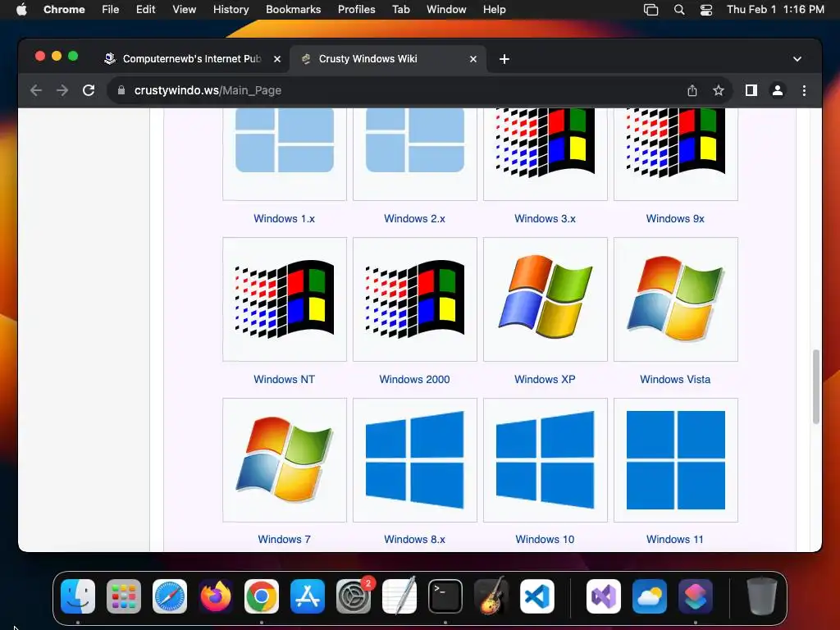Screen dimensions: 840x630
Task: Bookmark this page with the star
Action: point(719,90)
